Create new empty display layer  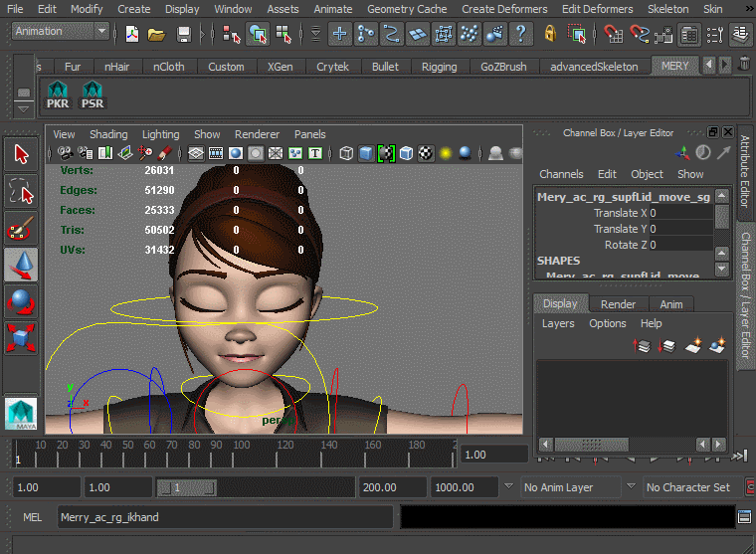[694, 346]
